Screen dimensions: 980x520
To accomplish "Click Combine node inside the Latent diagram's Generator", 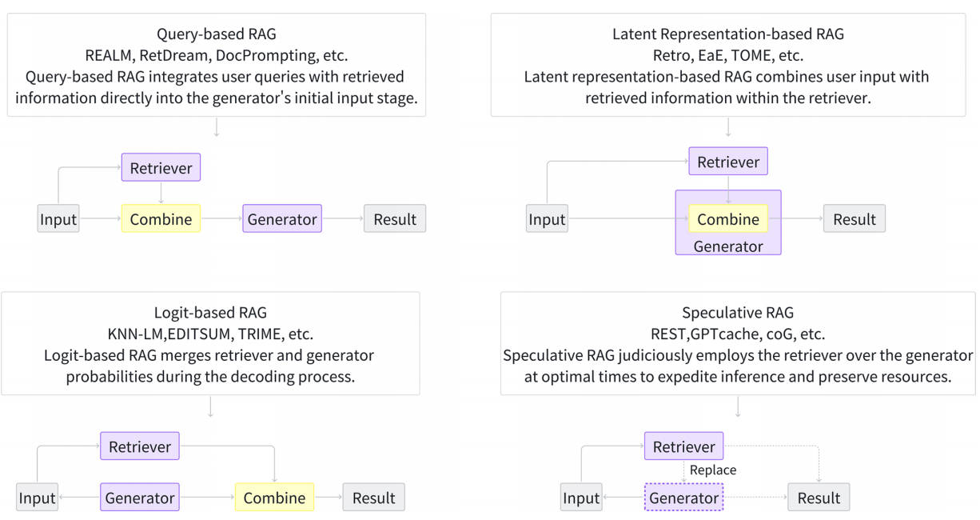I will [x=728, y=219].
